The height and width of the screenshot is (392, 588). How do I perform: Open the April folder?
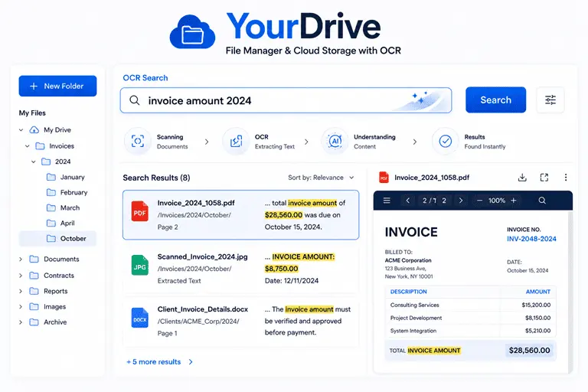coord(60,224)
